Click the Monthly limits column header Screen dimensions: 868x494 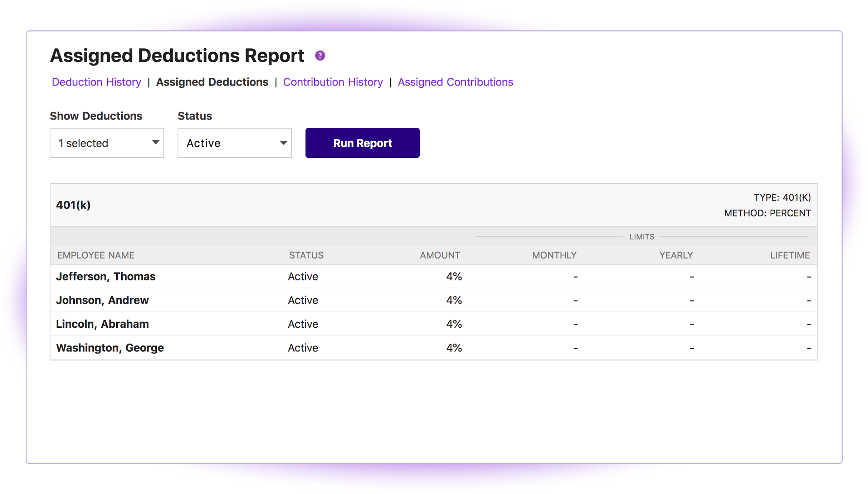click(554, 255)
